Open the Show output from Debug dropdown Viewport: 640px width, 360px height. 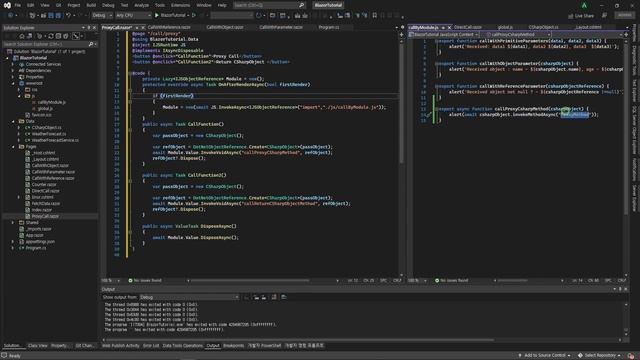[189, 297]
